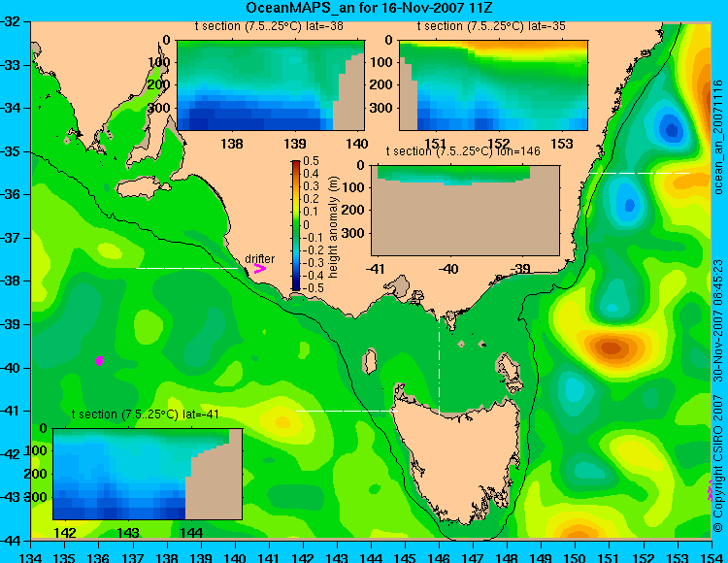Viewport: 728px width, 563px height.
Task: Click the magenta drifter arrow marker near the coast
Action: 260,268
